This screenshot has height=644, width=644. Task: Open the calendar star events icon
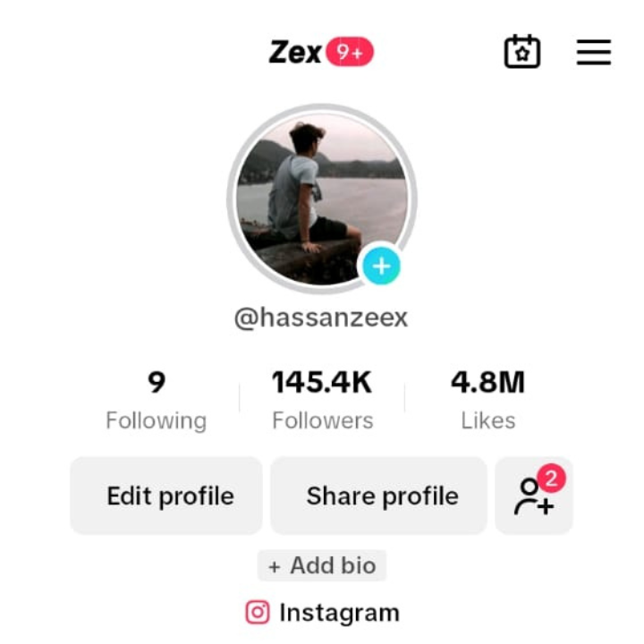click(x=522, y=51)
